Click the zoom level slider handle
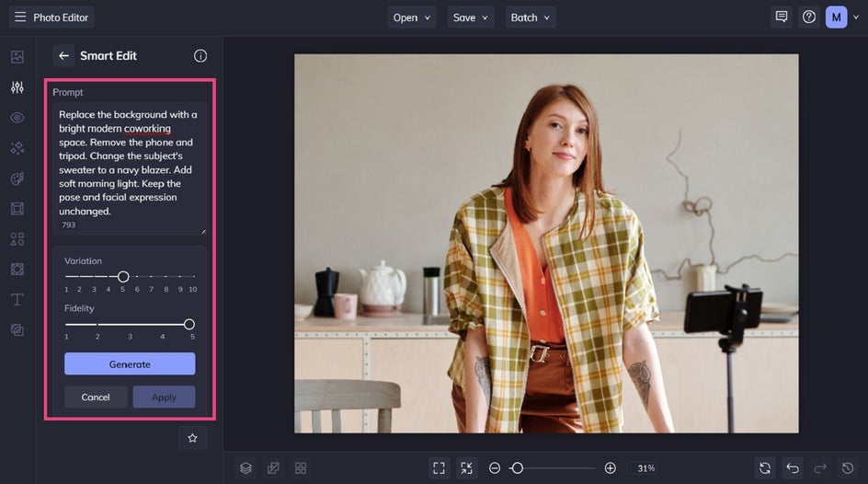The width and height of the screenshot is (868, 484). coord(517,468)
